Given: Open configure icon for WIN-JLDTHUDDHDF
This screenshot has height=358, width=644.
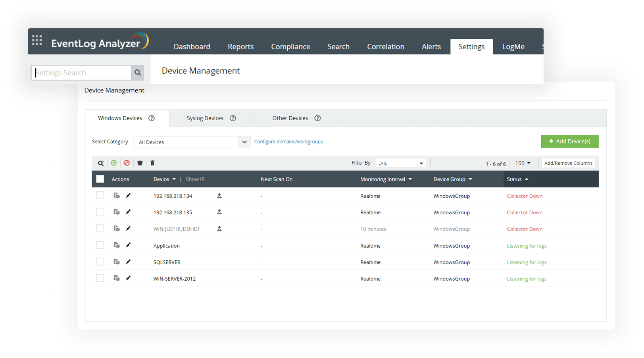Looking at the screenshot, I should [117, 229].
